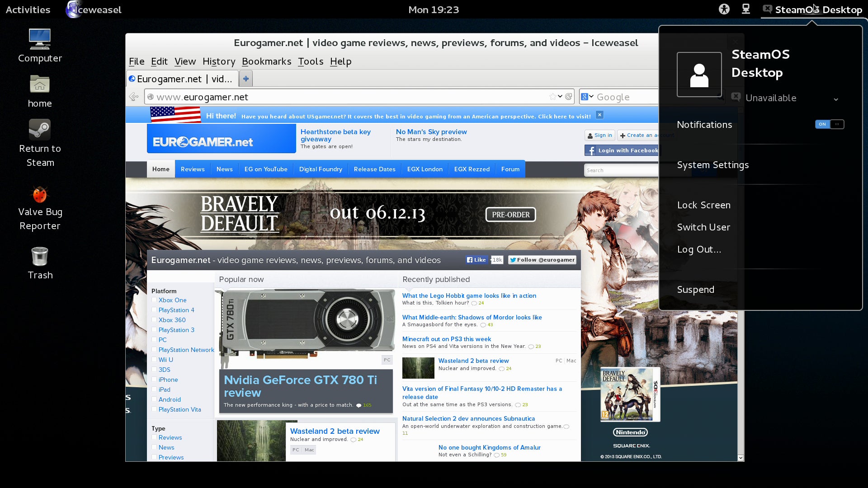Click the Follow @eurogamer Twitter button

coord(542,260)
